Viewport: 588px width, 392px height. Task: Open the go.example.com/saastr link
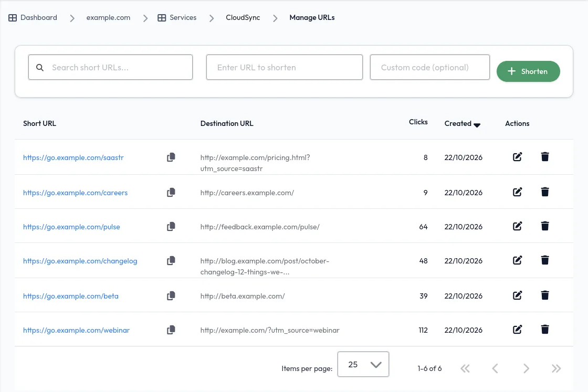[73, 157]
